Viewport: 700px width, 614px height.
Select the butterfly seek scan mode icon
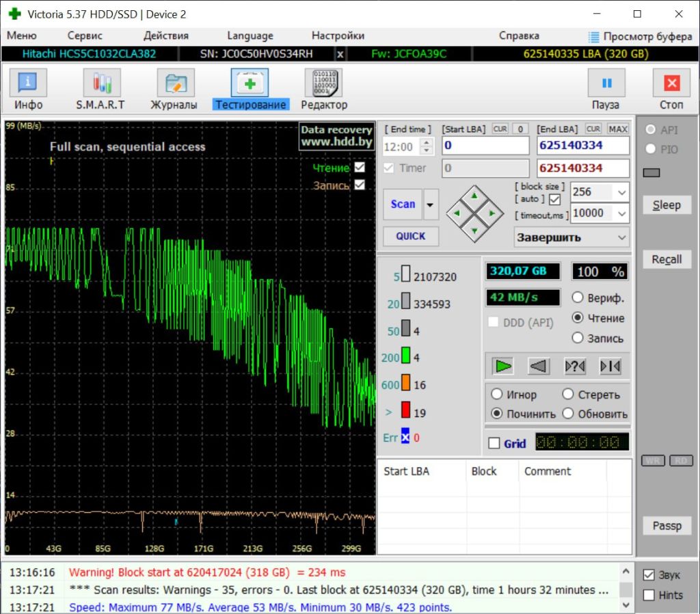point(610,366)
